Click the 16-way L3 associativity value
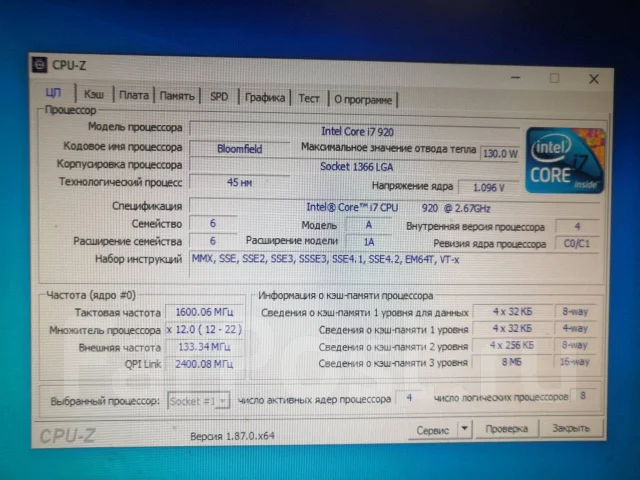The height and width of the screenshot is (480, 640). point(575,362)
